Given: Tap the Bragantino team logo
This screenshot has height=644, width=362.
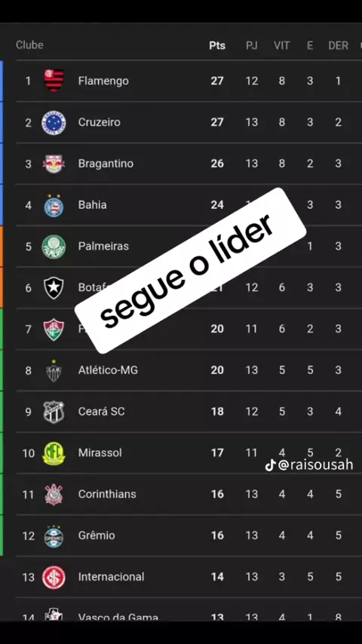Looking at the screenshot, I should pos(54,164).
